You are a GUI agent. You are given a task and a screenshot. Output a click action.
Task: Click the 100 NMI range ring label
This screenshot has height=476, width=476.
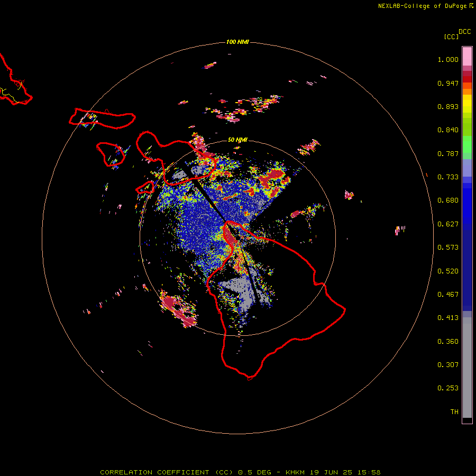(x=237, y=42)
